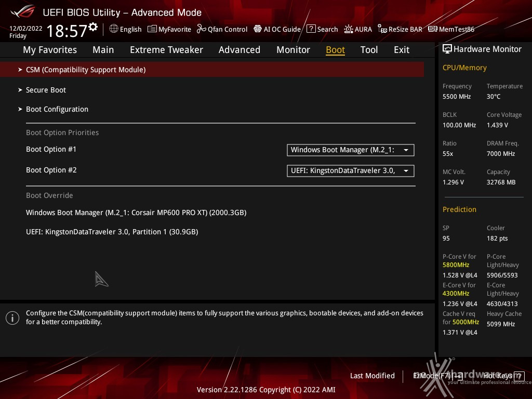The width and height of the screenshot is (532, 399).
Task: Click the 5906/5593 P-Core light/heavy value
Action: 502,275
